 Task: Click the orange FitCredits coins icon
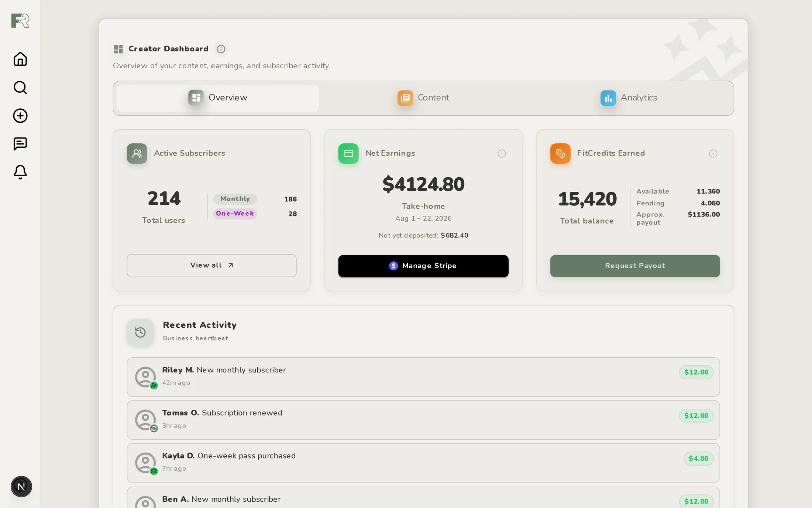(x=560, y=153)
